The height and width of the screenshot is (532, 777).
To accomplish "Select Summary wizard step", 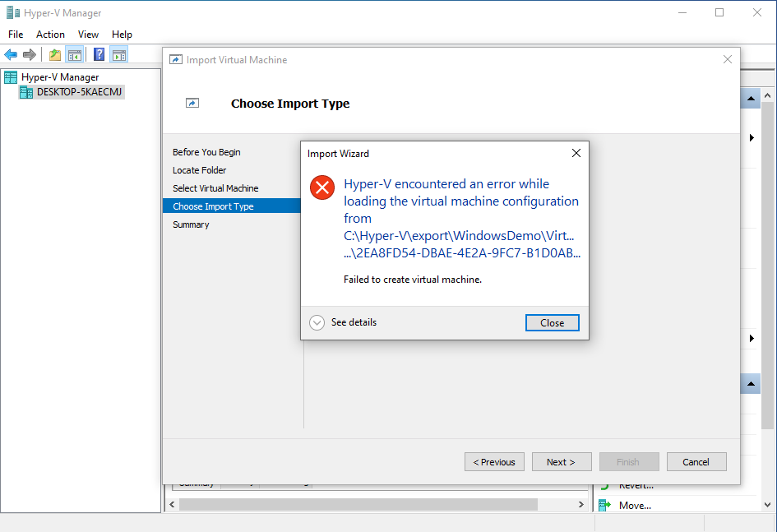I will pos(191,224).
